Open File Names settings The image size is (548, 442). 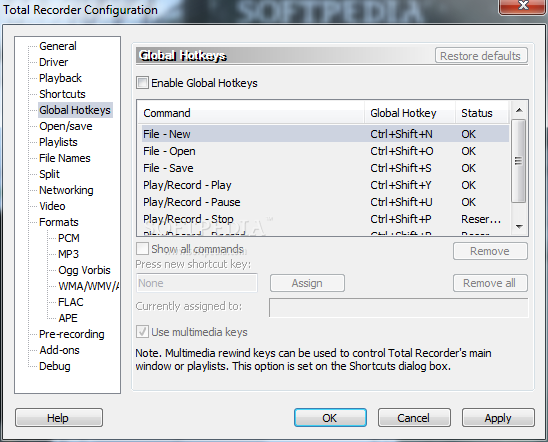point(65,158)
